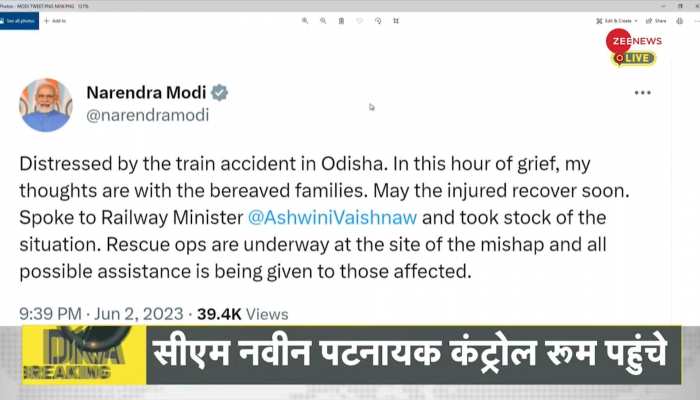The height and width of the screenshot is (400, 700).
Task: Expand the Edit & Create dropdown
Action: (x=617, y=21)
